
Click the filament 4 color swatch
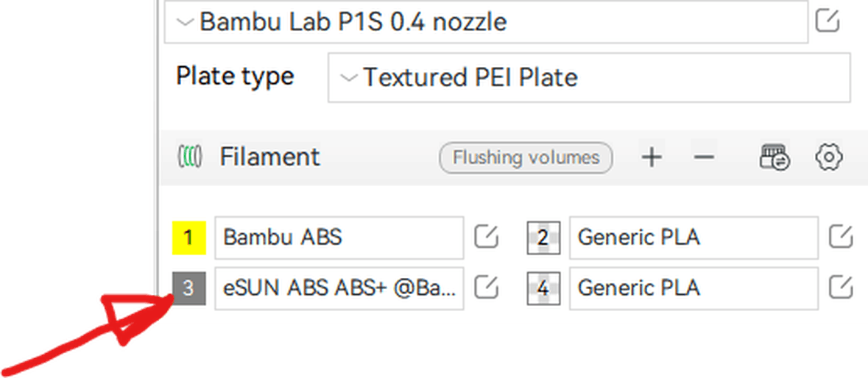[x=543, y=288]
